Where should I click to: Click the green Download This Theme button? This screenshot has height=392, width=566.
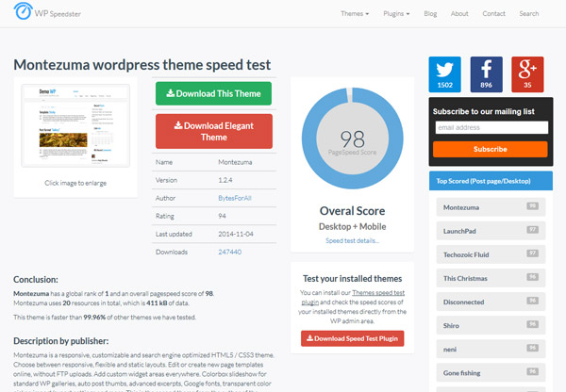[x=214, y=93]
